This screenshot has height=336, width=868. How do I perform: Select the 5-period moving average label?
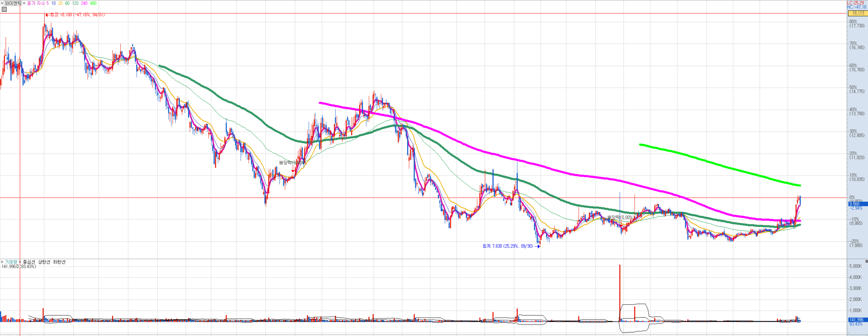47,3
